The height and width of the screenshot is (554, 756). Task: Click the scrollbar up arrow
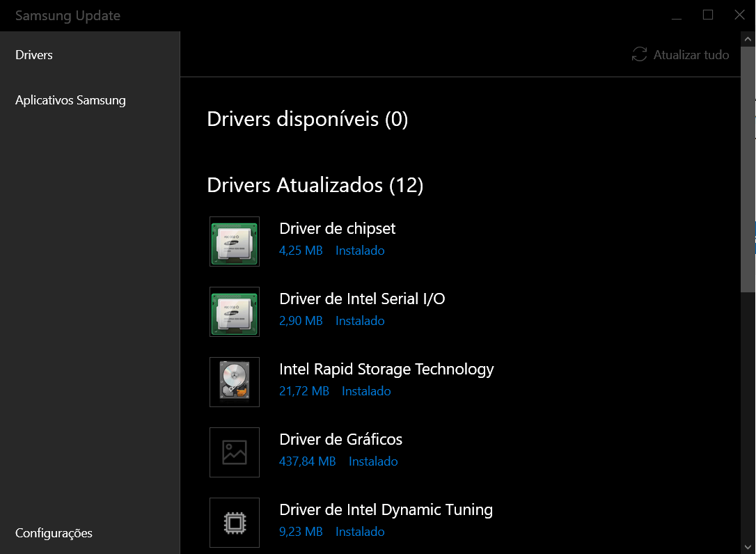(x=748, y=39)
